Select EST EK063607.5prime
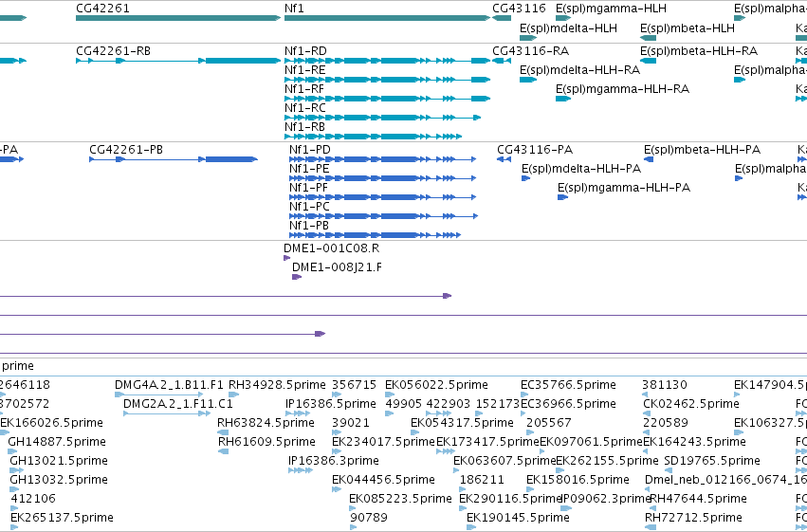 coord(458,470)
